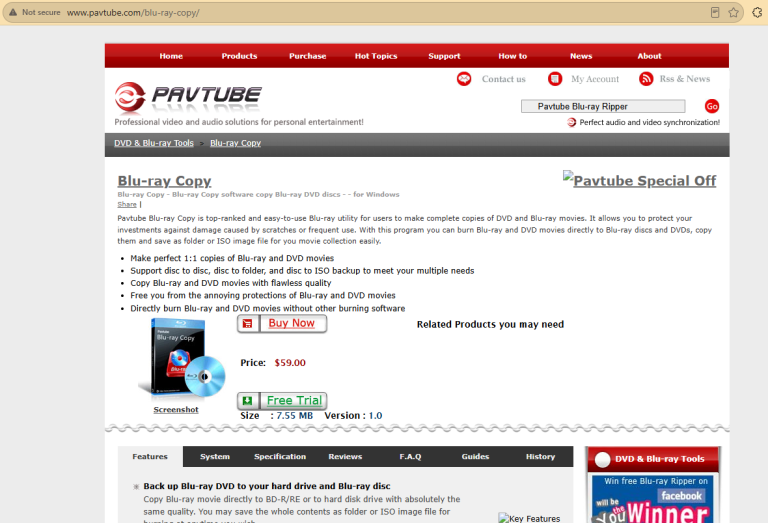The image size is (768, 523).
Task: Click the Pavtube logo
Action: pos(189,96)
